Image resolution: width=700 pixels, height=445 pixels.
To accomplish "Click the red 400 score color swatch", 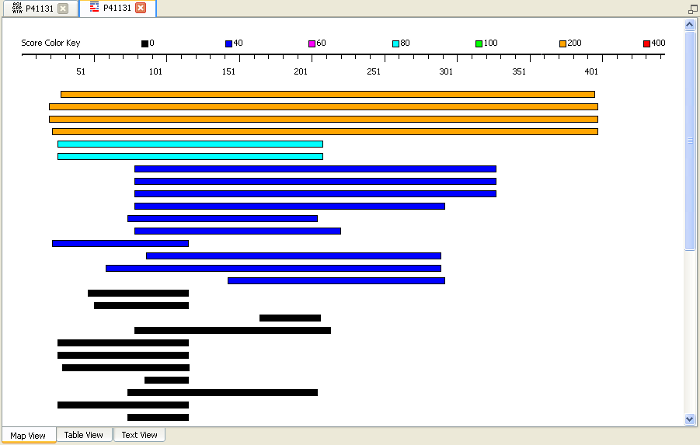I will 647,44.
